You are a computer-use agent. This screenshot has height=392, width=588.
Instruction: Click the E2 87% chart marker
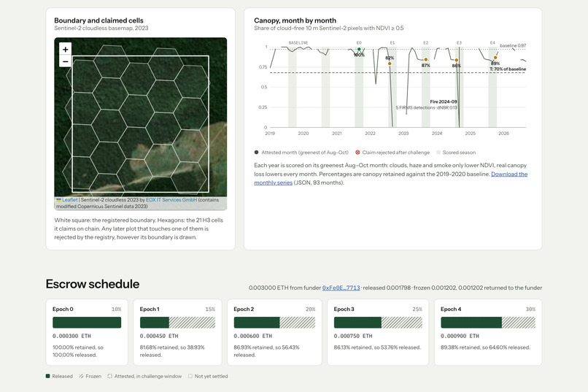pyautogui.click(x=425, y=59)
